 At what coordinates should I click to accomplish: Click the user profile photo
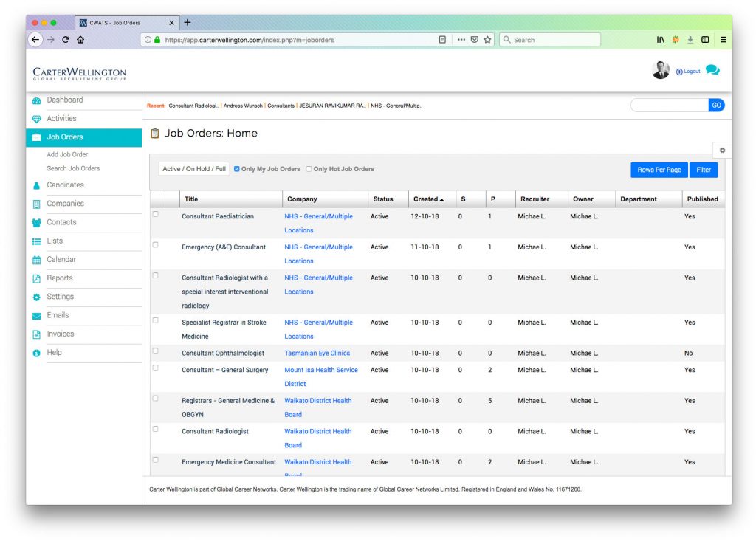click(x=661, y=70)
